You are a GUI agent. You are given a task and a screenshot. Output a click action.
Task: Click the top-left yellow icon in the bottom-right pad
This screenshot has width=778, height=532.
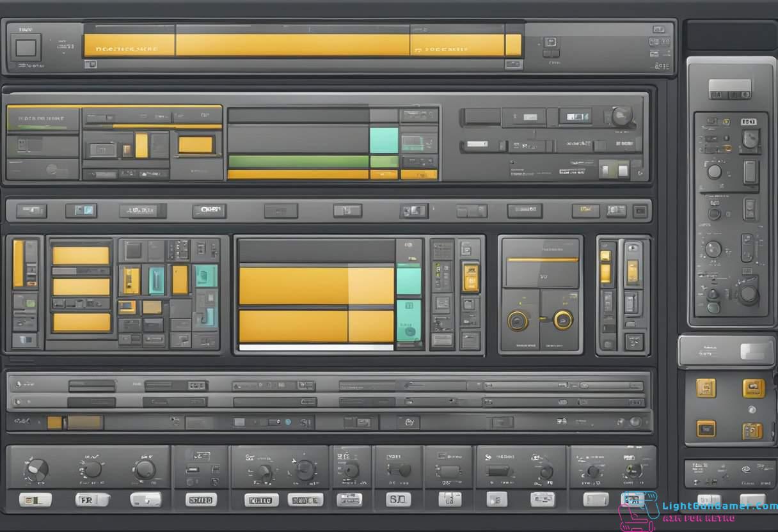click(x=706, y=387)
